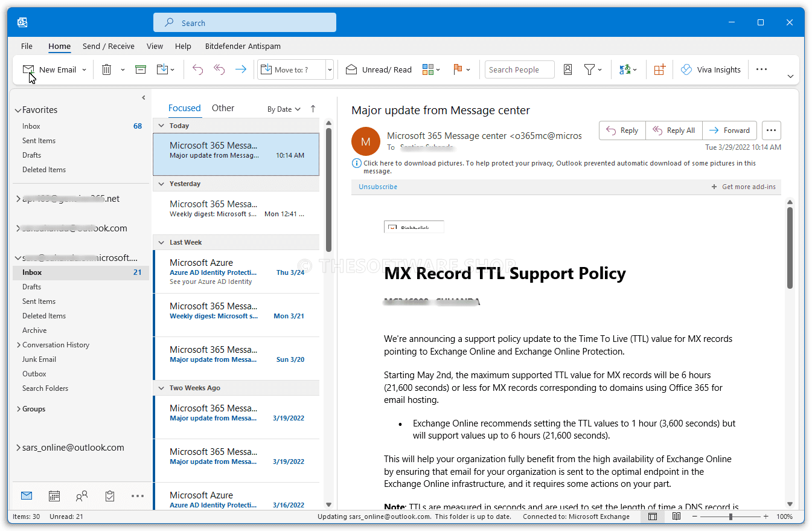Screen dimensions: 812x531
Task: Expand the Groups section
Action: click(19, 409)
